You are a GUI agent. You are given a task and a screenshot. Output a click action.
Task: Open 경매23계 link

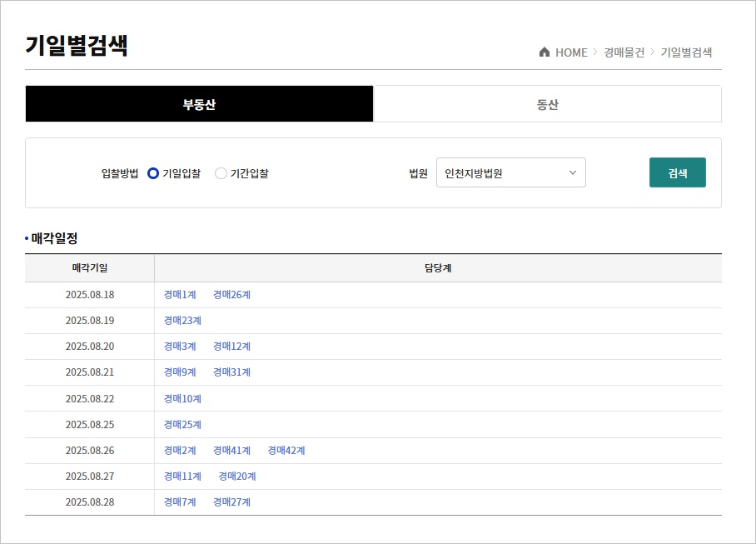[182, 321]
